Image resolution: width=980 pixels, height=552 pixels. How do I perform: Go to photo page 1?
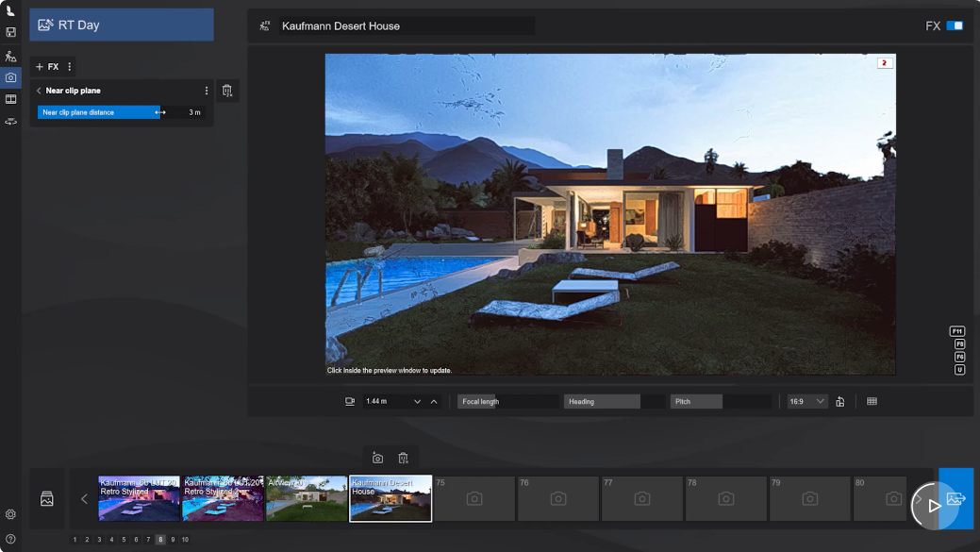[75, 540]
